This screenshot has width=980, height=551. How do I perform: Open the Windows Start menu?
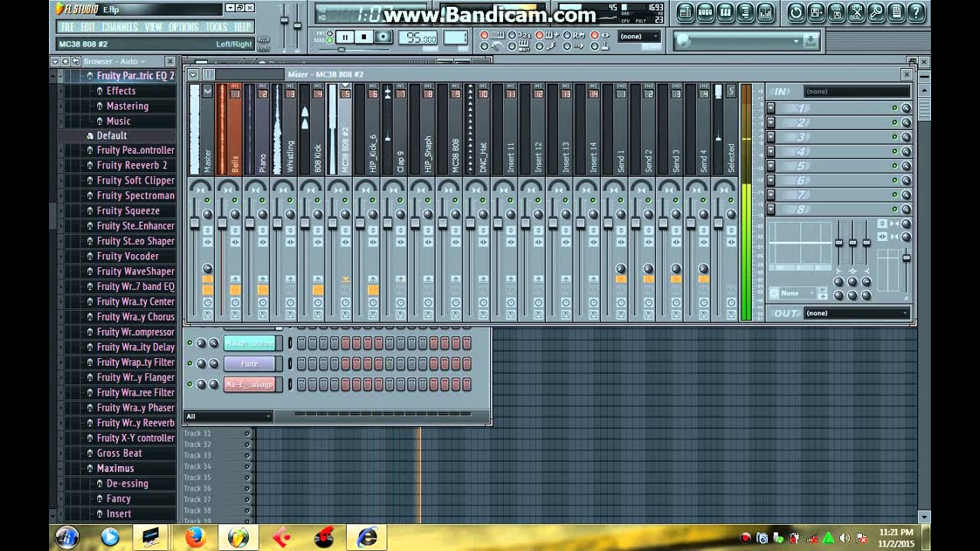click(x=67, y=537)
